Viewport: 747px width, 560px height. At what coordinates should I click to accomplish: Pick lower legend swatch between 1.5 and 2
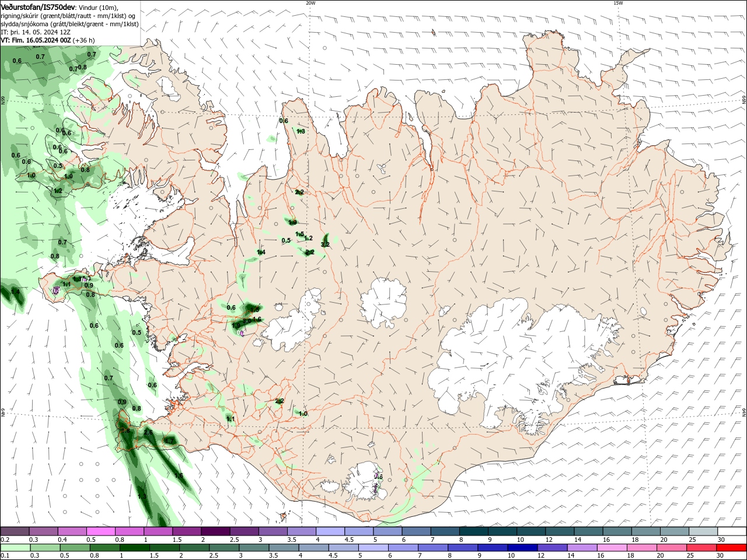point(164,548)
